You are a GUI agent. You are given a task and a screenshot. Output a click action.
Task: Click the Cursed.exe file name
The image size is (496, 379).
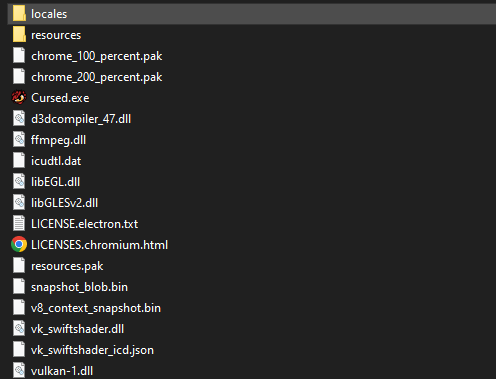pos(60,98)
